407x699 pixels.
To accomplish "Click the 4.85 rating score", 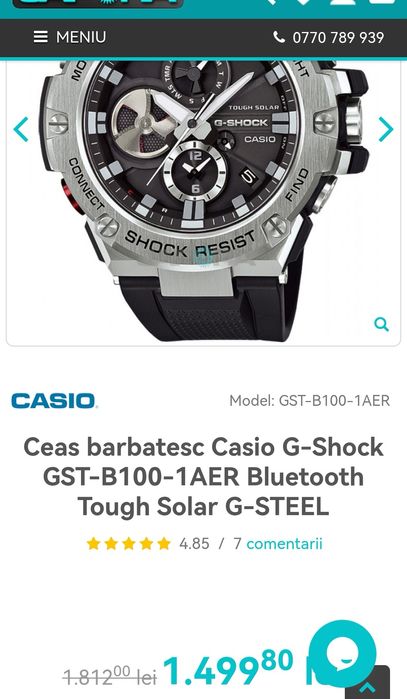I will coord(194,543).
